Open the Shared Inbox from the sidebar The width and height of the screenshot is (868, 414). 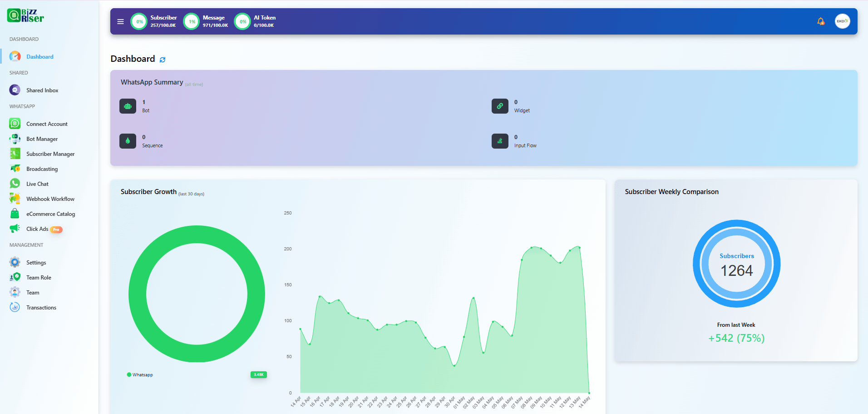[42, 90]
